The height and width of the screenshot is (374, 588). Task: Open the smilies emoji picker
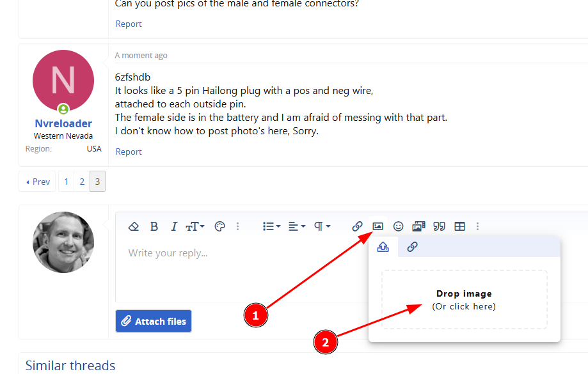[398, 226]
